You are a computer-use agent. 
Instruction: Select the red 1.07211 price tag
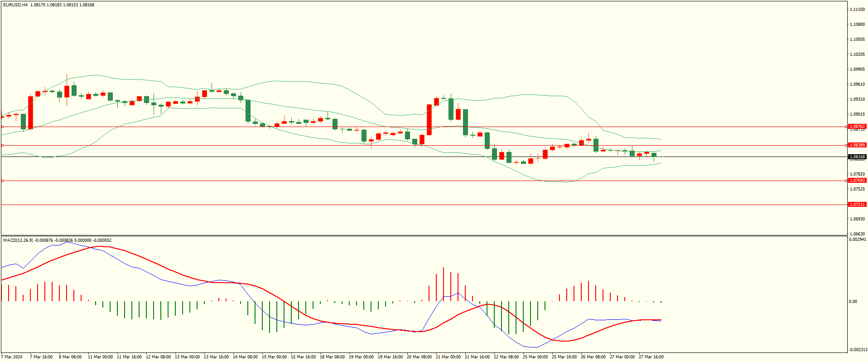click(x=857, y=205)
